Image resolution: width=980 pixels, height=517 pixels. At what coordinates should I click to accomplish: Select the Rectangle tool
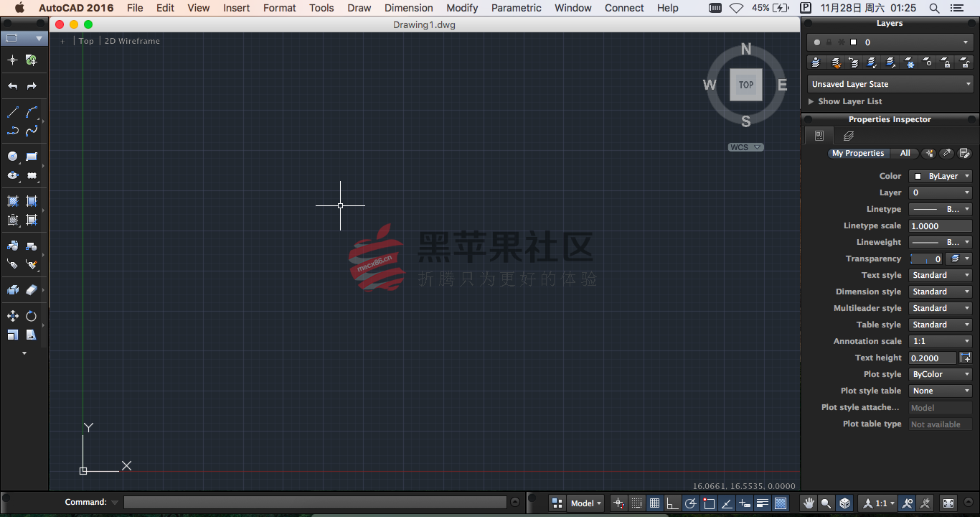(32, 156)
